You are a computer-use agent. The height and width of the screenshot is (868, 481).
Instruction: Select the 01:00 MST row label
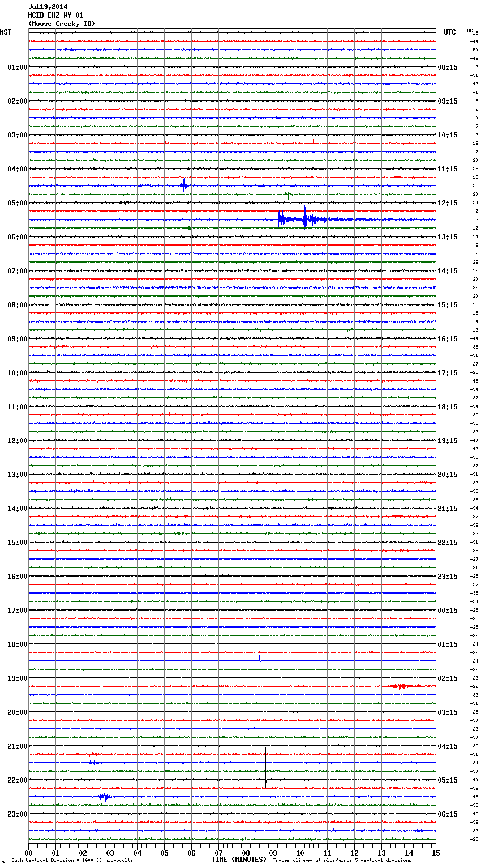click(x=18, y=67)
